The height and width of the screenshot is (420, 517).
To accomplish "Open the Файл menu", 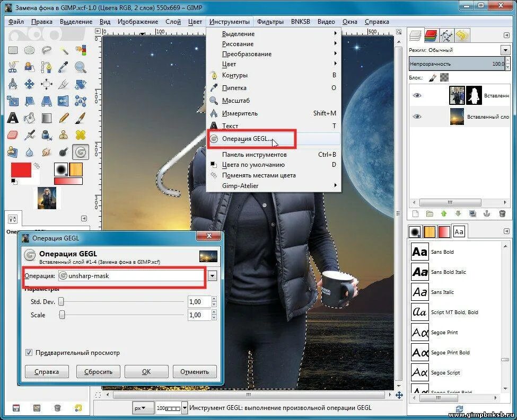I will click(16, 22).
